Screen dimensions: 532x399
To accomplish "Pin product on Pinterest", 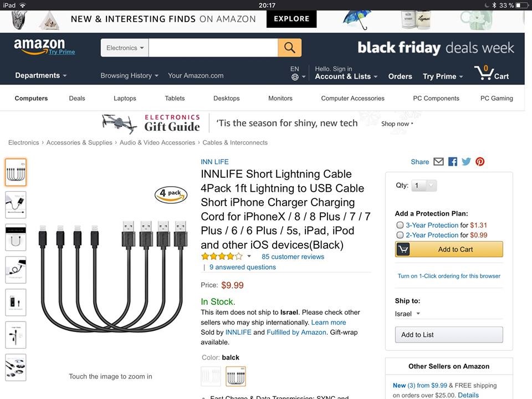I will point(480,162).
